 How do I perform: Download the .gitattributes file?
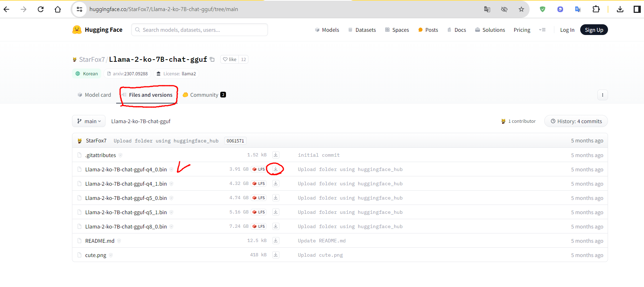tap(275, 155)
